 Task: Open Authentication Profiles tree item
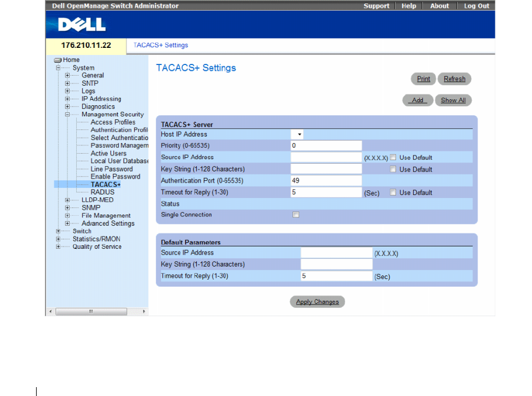pos(119,130)
